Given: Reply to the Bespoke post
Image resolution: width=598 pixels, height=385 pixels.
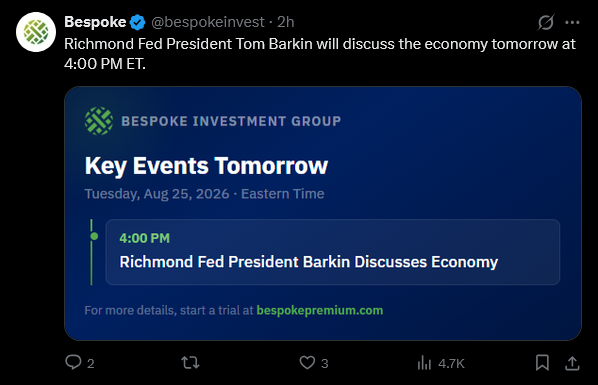Looking at the screenshot, I should (x=73, y=362).
